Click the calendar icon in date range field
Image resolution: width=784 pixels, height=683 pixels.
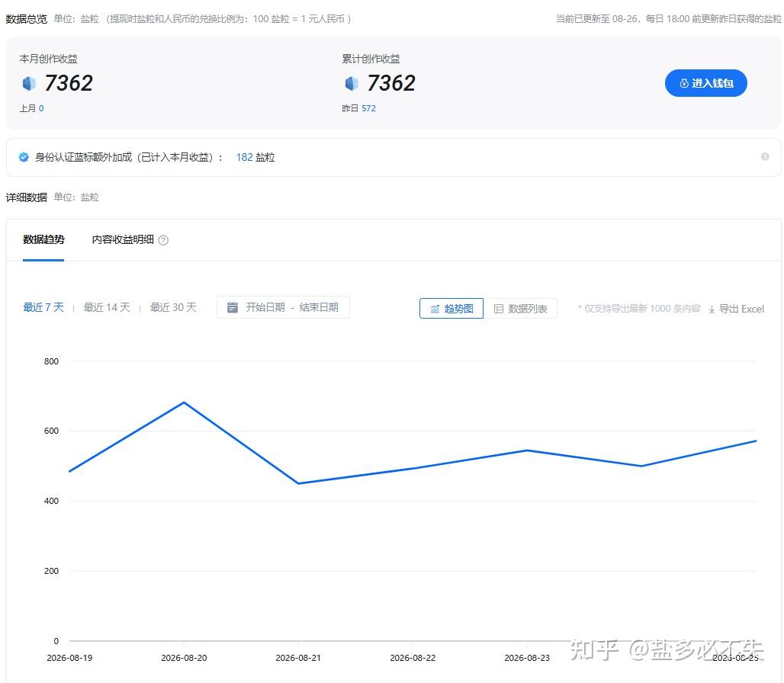(x=233, y=307)
